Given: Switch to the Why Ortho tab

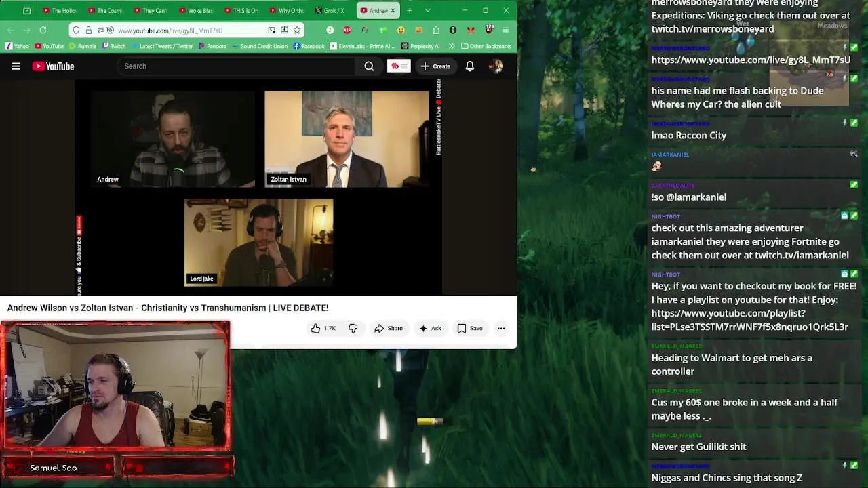Looking at the screenshot, I should [286, 10].
